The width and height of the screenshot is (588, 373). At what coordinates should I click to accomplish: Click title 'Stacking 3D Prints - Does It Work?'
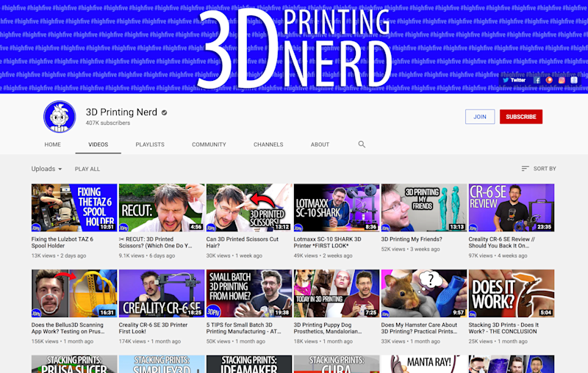point(503,328)
